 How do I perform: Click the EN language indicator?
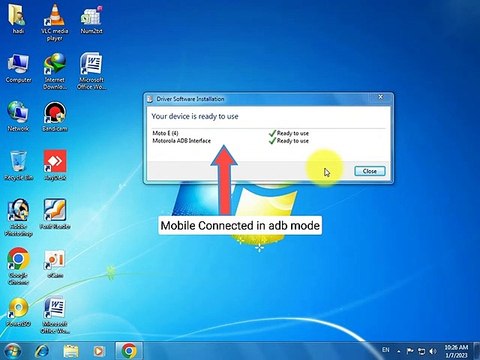tap(386, 350)
